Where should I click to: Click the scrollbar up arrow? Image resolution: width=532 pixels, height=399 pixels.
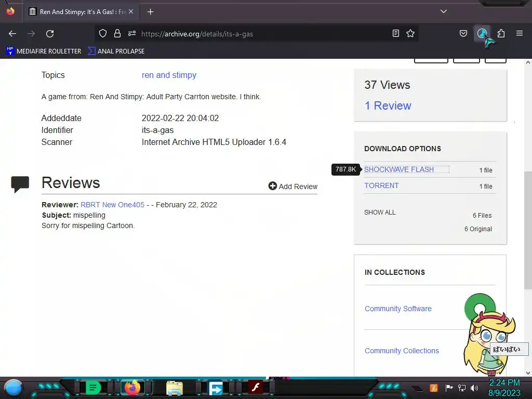click(528, 62)
